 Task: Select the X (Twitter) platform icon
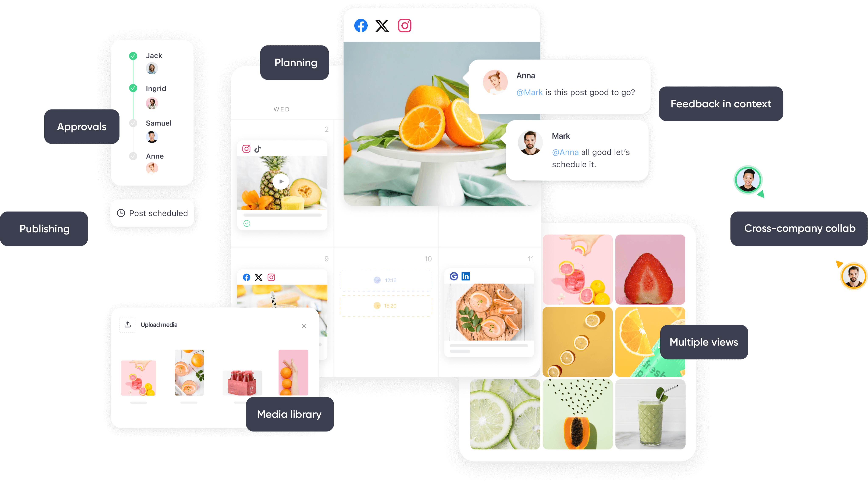pos(382,26)
